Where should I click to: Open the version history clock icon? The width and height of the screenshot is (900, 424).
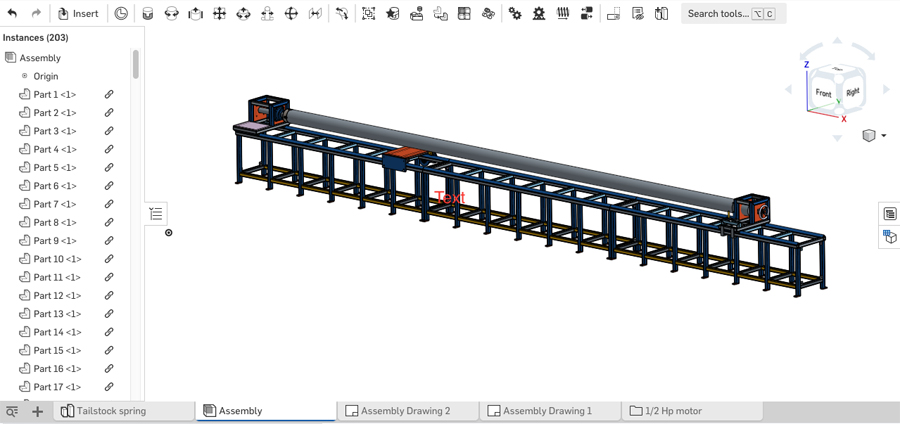tap(121, 14)
